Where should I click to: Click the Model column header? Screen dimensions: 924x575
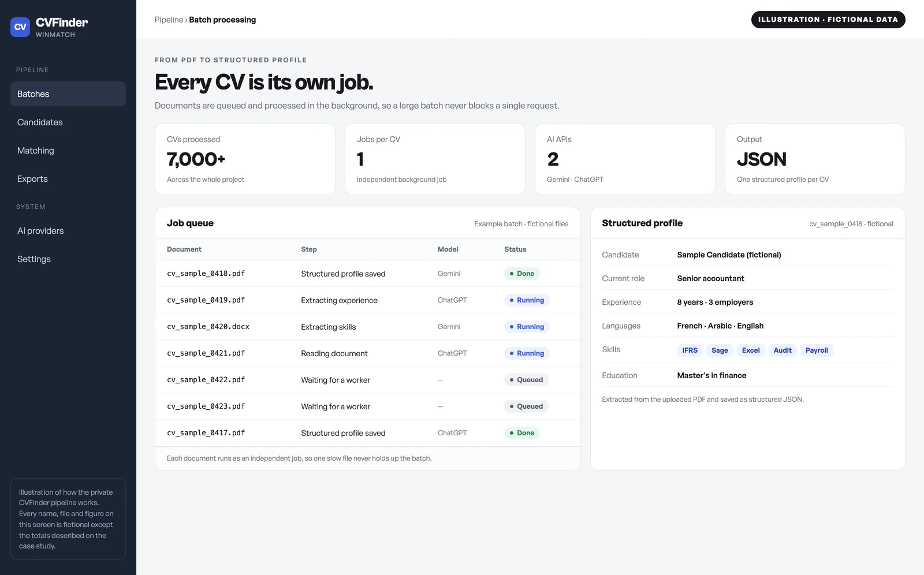pos(448,249)
